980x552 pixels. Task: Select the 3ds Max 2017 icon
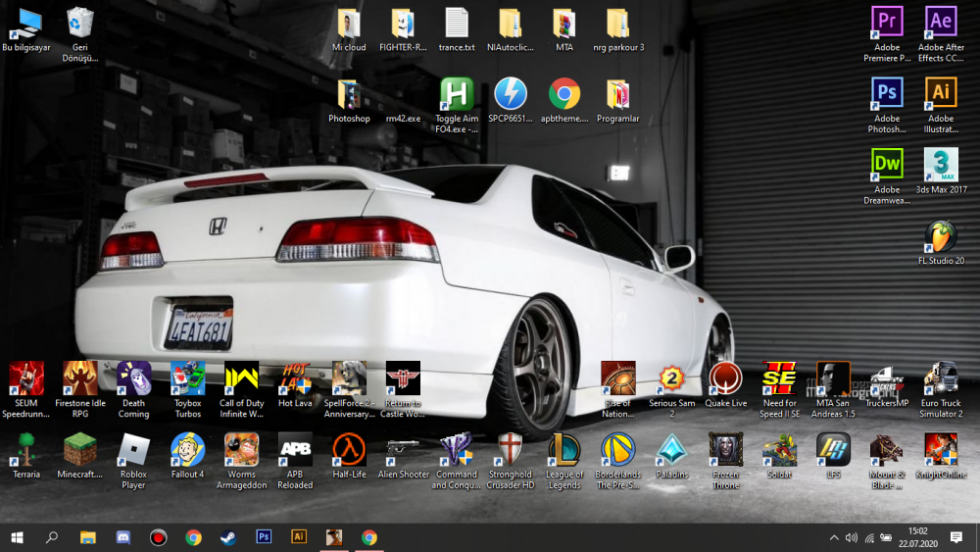coord(941,166)
